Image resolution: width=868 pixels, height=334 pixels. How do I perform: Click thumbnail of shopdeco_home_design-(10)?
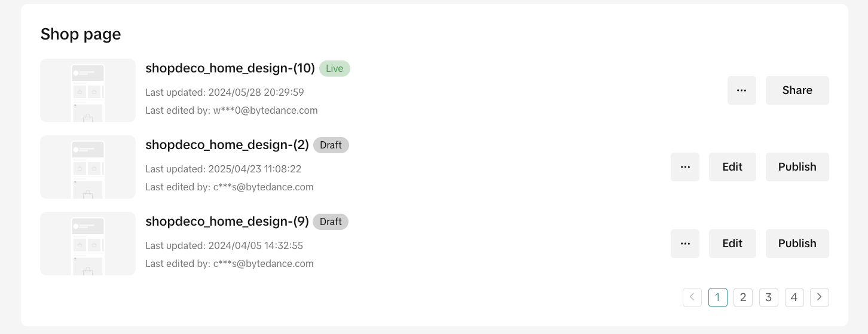[88, 90]
